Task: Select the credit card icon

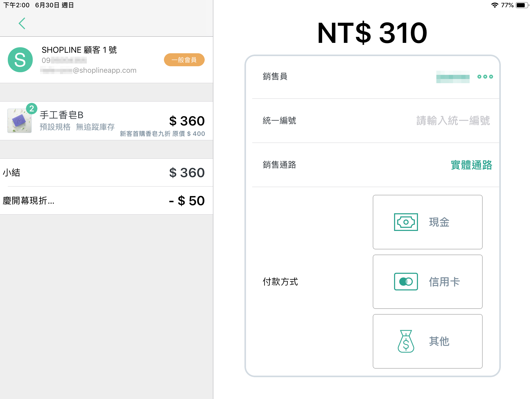Action: coord(406,282)
